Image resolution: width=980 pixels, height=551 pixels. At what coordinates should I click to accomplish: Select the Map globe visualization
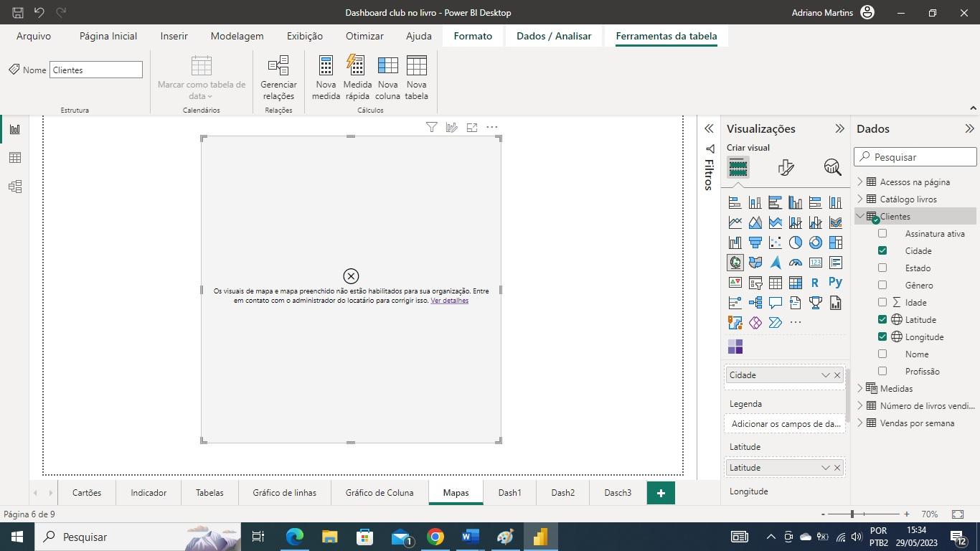pyautogui.click(x=735, y=263)
